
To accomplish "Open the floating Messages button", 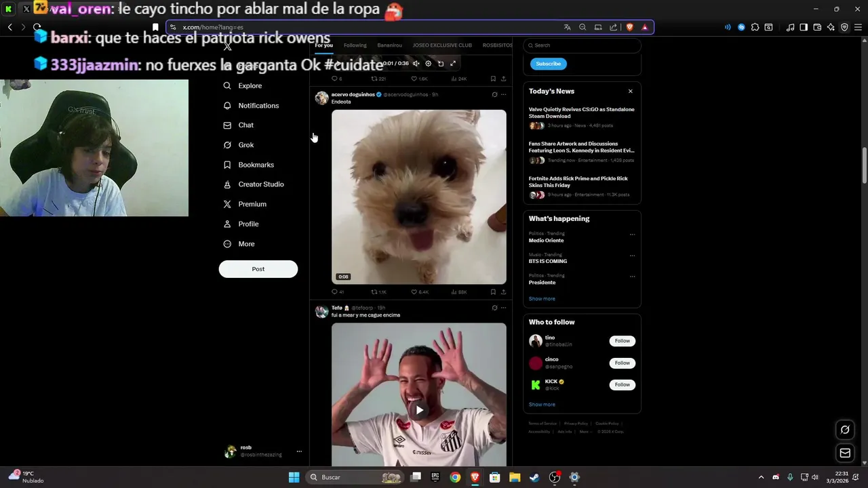I will point(845,453).
